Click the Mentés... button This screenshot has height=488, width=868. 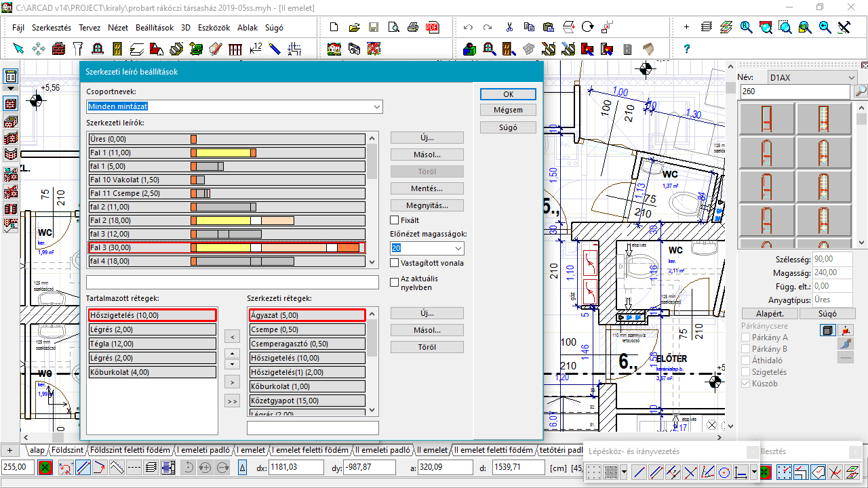[x=427, y=188]
